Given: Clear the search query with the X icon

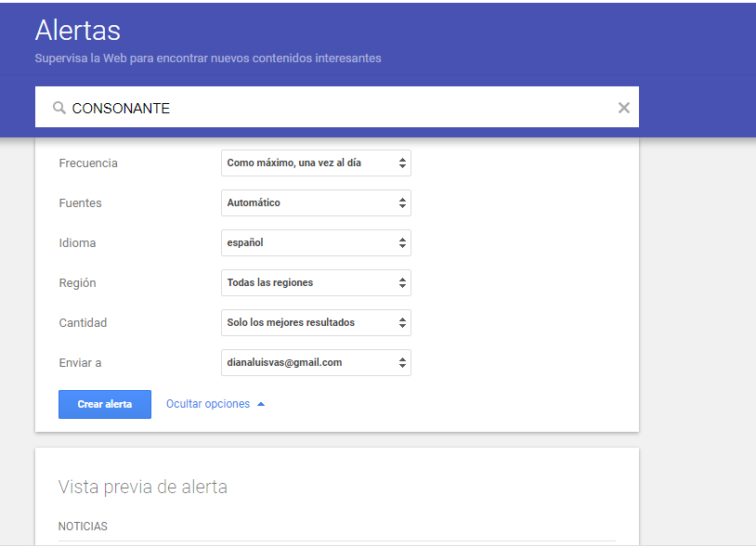Looking at the screenshot, I should 624,108.
